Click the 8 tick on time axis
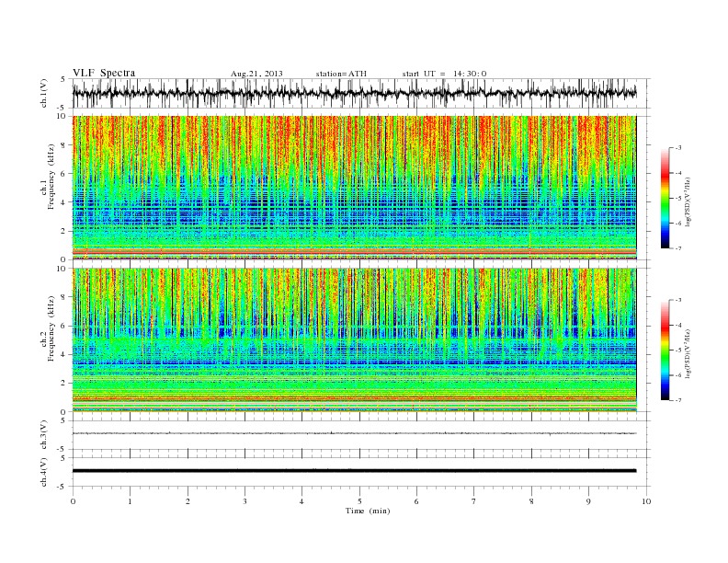This screenshot has width=728, height=563. coord(531,501)
